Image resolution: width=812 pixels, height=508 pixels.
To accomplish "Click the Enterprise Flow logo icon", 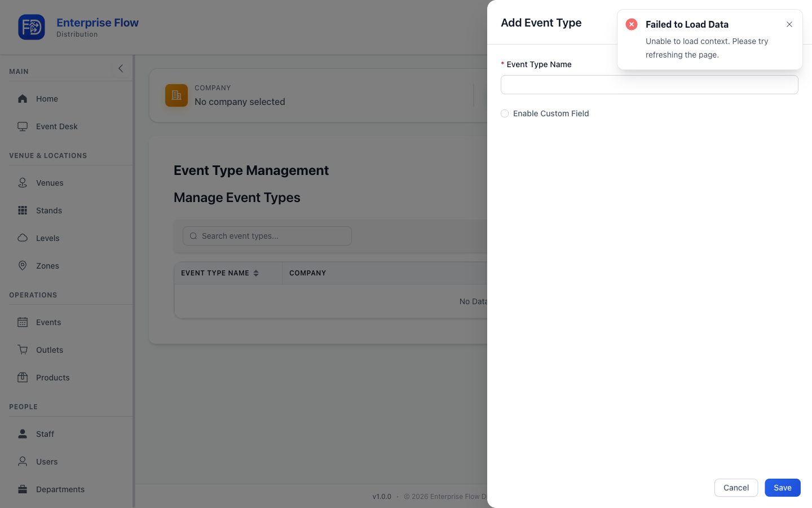I will [32, 27].
